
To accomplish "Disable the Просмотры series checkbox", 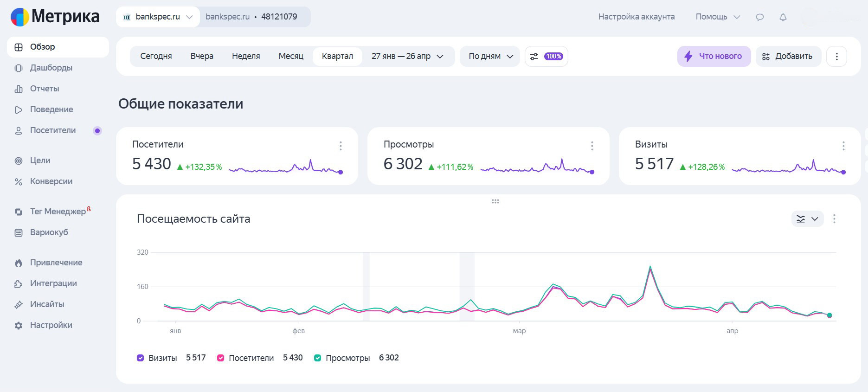I will coord(318,358).
